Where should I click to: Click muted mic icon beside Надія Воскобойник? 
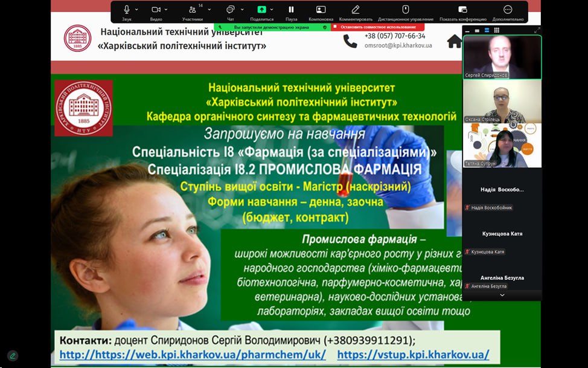[x=468, y=208]
